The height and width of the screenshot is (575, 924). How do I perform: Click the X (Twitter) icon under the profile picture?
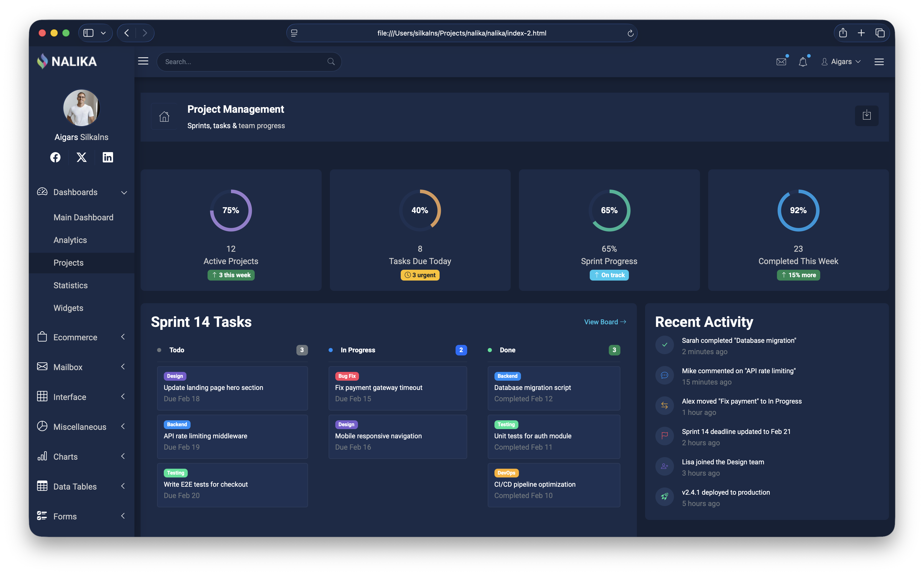[x=81, y=157]
